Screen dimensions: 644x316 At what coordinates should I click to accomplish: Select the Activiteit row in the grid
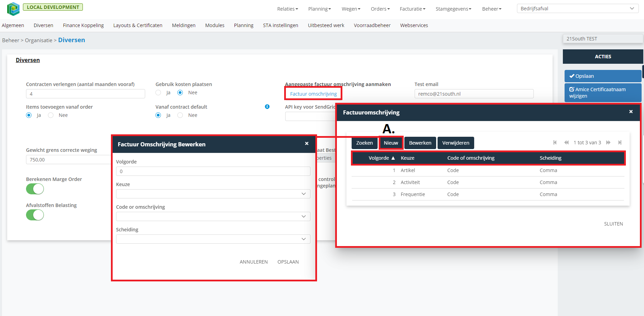point(488,182)
